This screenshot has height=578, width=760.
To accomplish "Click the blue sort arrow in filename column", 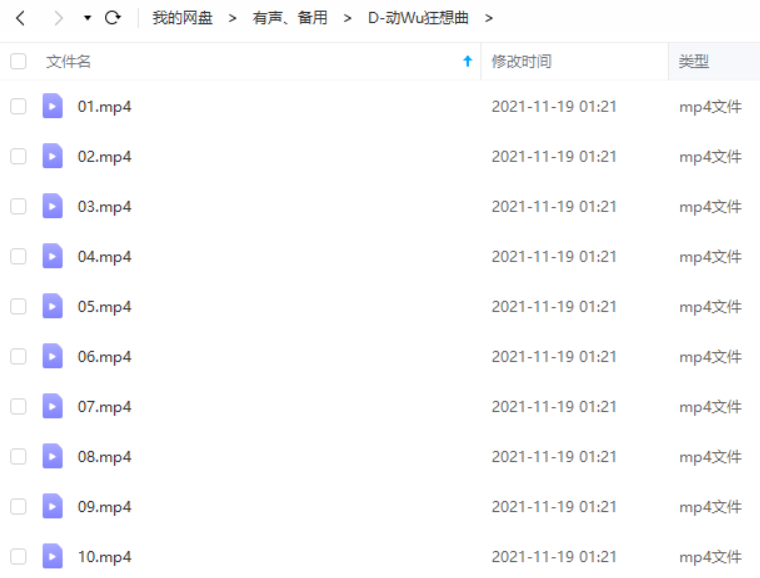I will click(467, 61).
